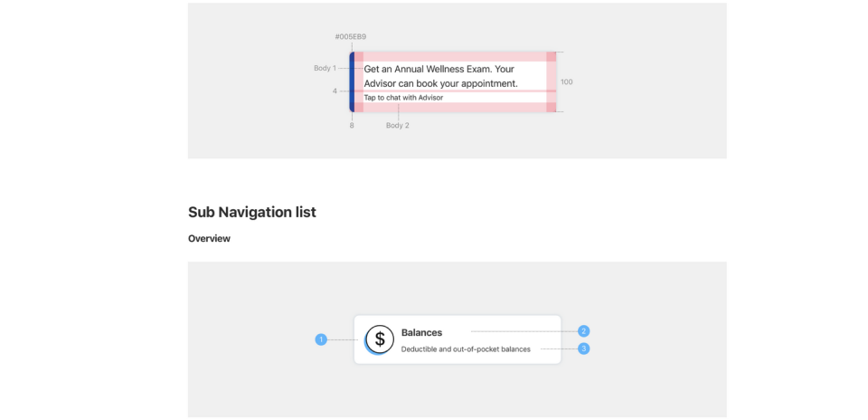Tap to chat with Advisor text
868x420 pixels.
pos(403,98)
